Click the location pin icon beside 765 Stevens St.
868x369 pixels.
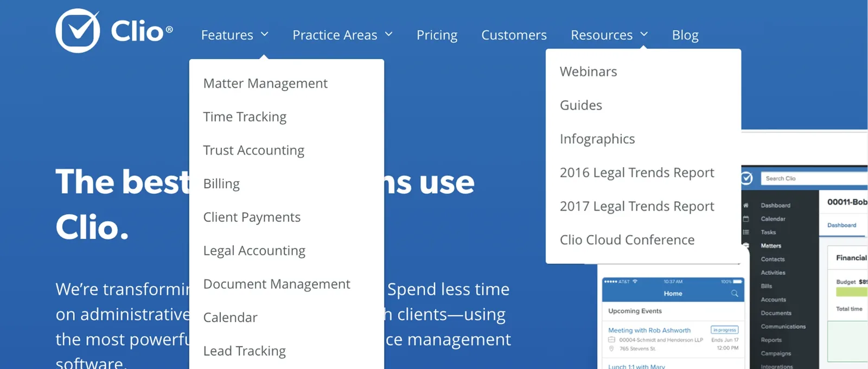611,348
